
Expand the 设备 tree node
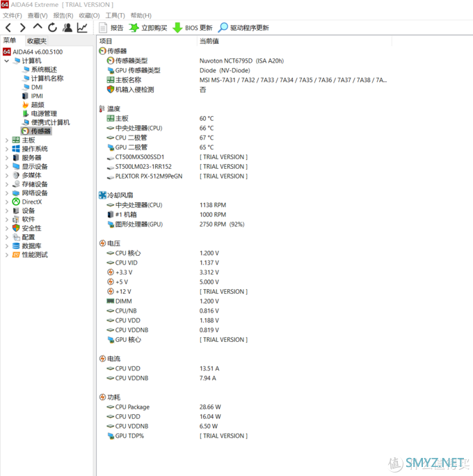point(7,211)
